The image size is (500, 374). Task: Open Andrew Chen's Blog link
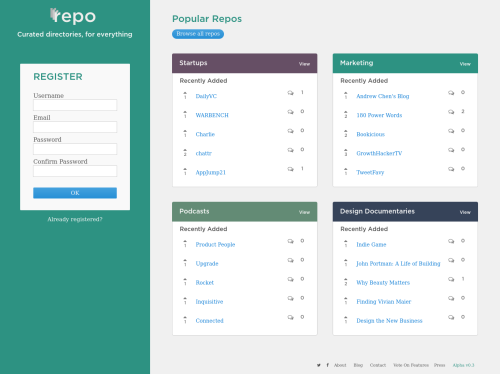tap(383, 96)
